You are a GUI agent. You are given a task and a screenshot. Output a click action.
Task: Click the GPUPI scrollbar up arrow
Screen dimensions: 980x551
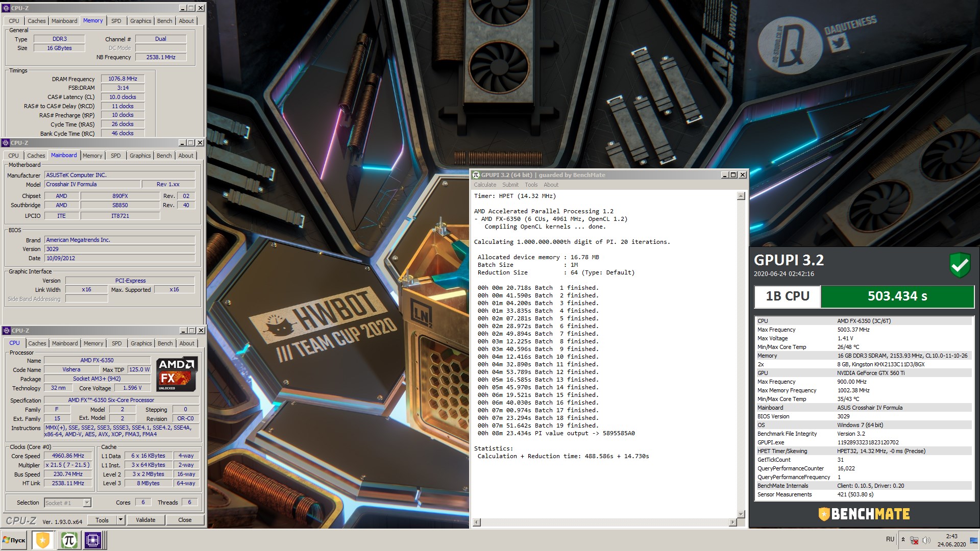coord(741,196)
